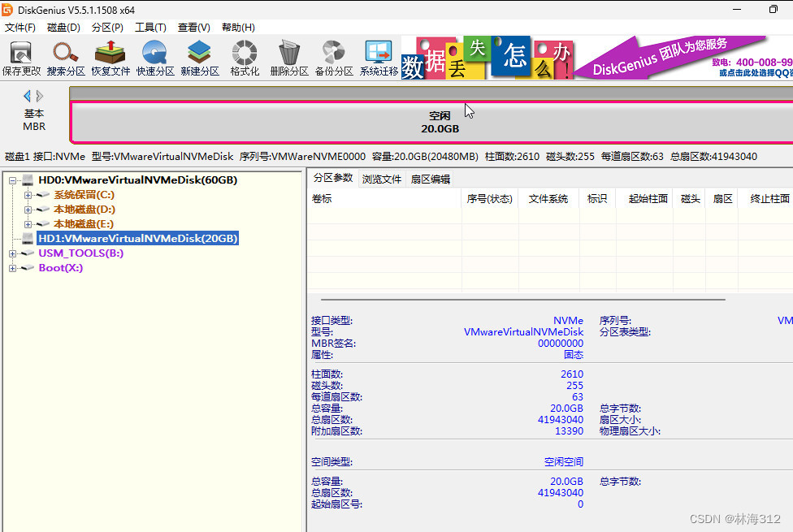
Task: Select the Boot(X:) label
Action: [x=61, y=268]
